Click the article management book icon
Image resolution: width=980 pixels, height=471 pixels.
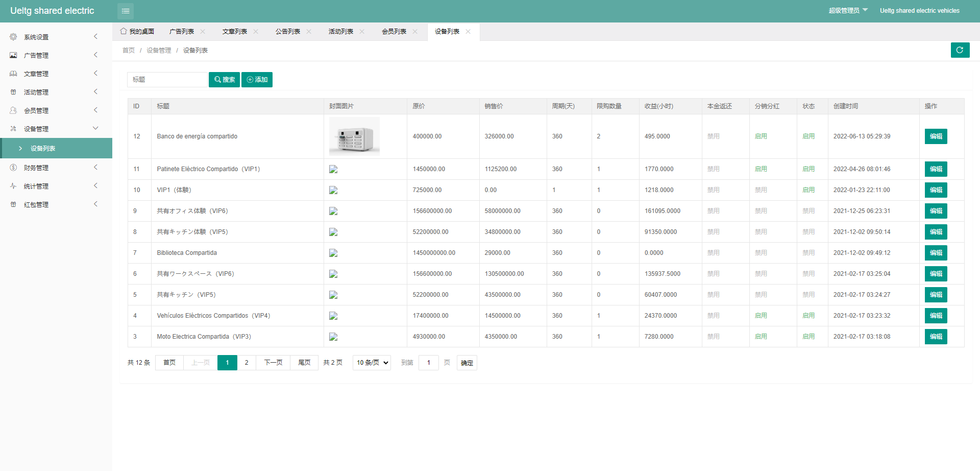[13, 74]
